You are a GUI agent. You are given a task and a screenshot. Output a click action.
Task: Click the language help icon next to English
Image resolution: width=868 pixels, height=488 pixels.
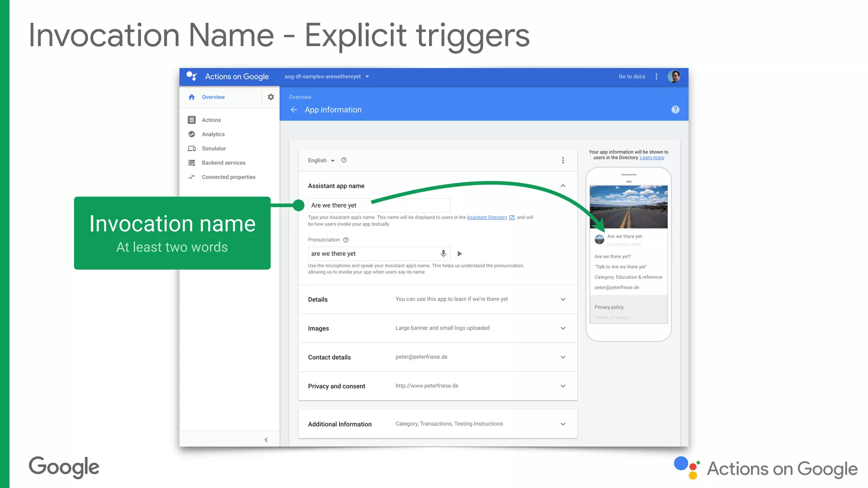pos(344,160)
